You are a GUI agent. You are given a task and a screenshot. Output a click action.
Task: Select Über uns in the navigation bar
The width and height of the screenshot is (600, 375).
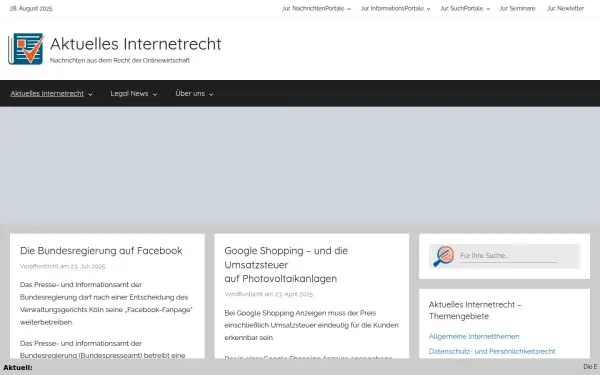point(190,93)
